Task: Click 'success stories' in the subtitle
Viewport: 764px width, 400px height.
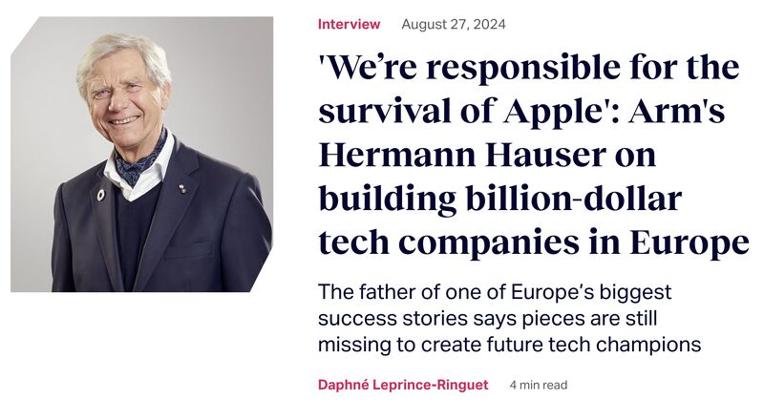Action: click(382, 319)
